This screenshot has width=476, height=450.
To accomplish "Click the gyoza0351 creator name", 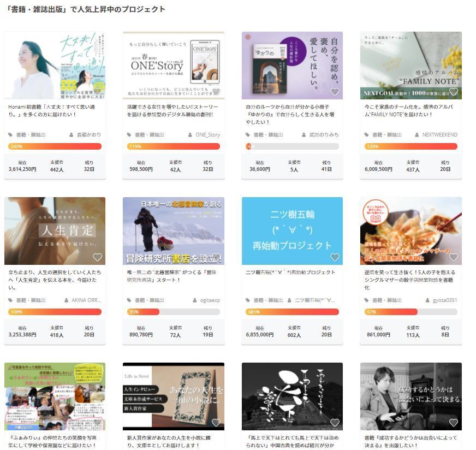I will [444, 300].
